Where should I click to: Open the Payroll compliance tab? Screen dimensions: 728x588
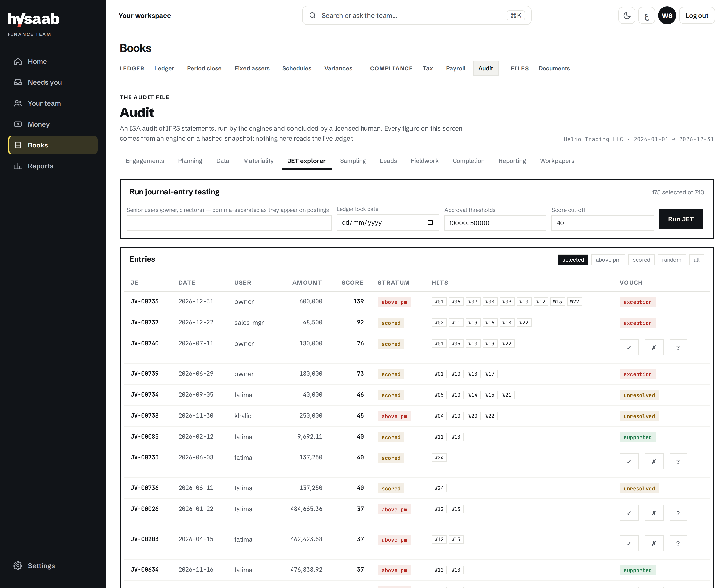coord(455,69)
